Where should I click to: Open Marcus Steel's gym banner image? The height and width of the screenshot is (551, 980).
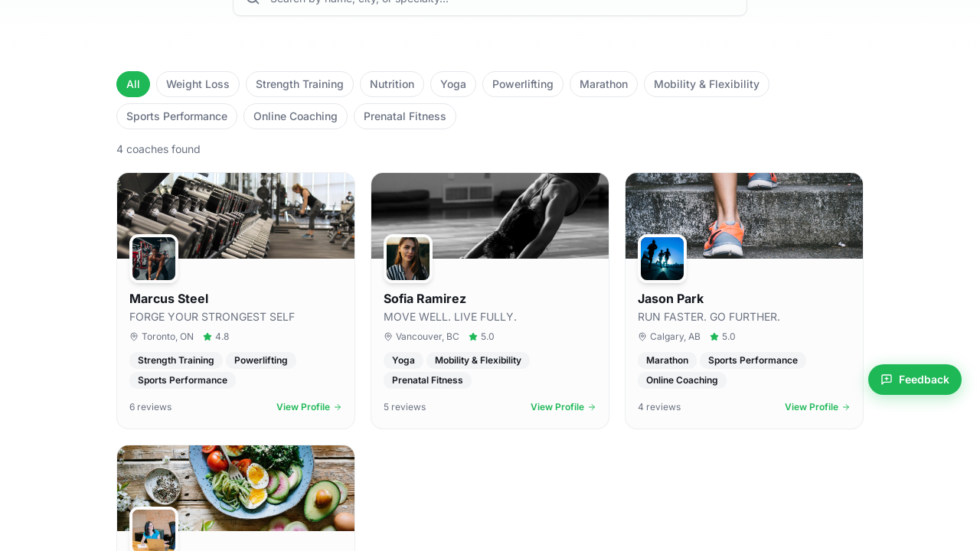236,216
